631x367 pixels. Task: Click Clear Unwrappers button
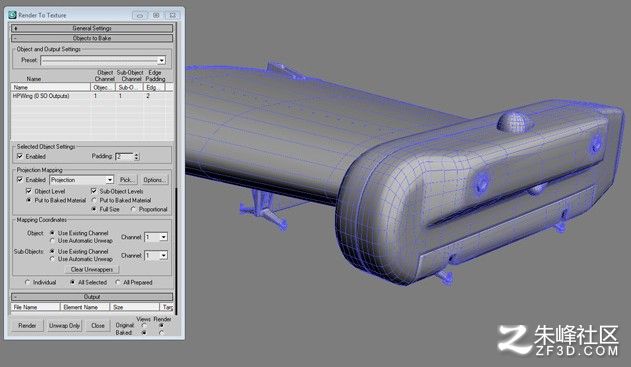pyautogui.click(x=92, y=269)
